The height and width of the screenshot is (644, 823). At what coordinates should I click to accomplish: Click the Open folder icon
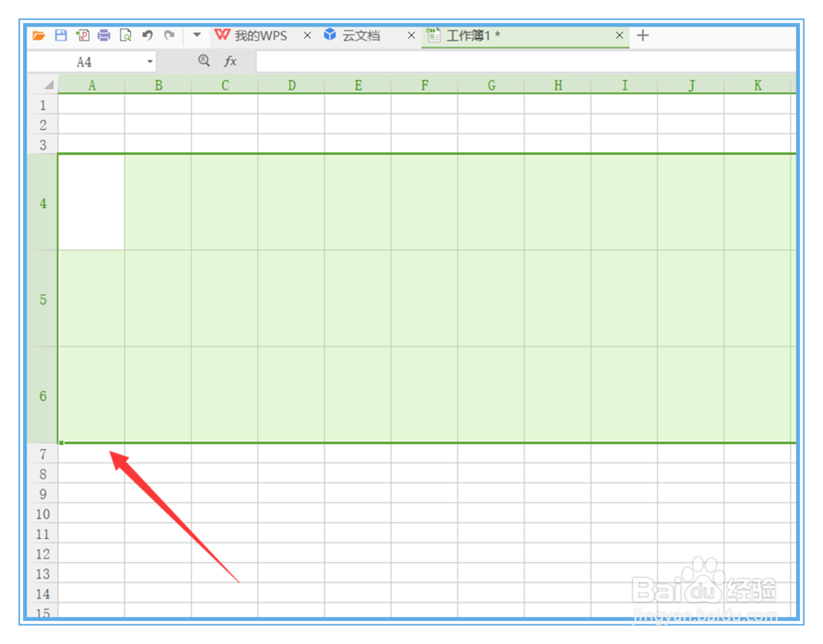coord(39,35)
